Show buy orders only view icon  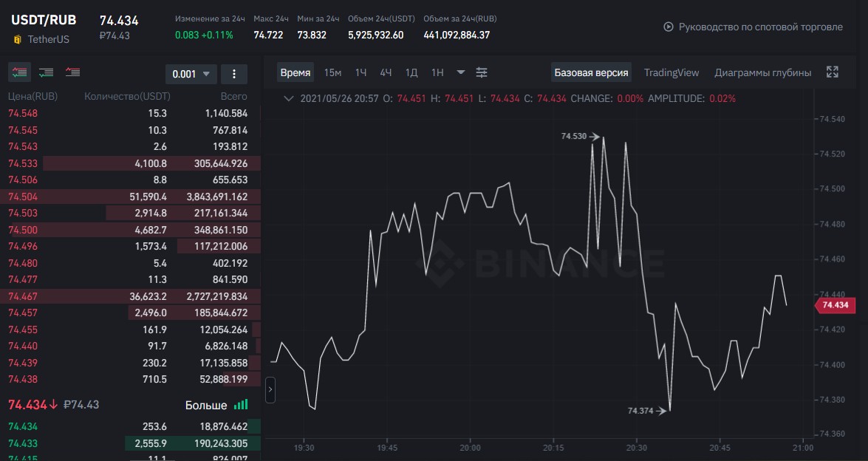(46, 72)
